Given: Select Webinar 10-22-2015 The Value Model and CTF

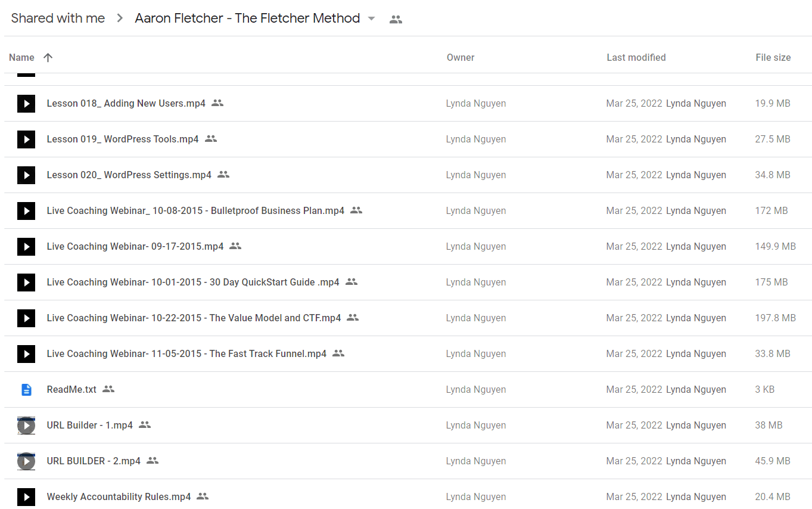Looking at the screenshot, I should click(194, 318).
